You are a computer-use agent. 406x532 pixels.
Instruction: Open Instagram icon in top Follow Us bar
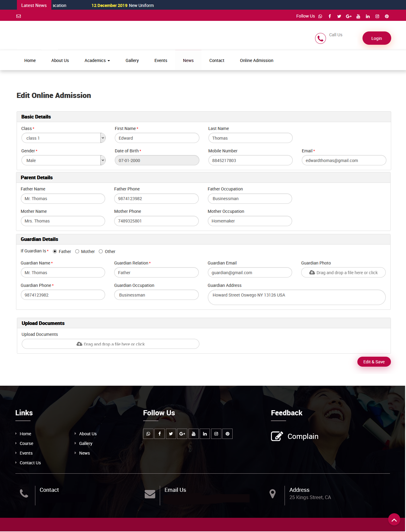[377, 16]
